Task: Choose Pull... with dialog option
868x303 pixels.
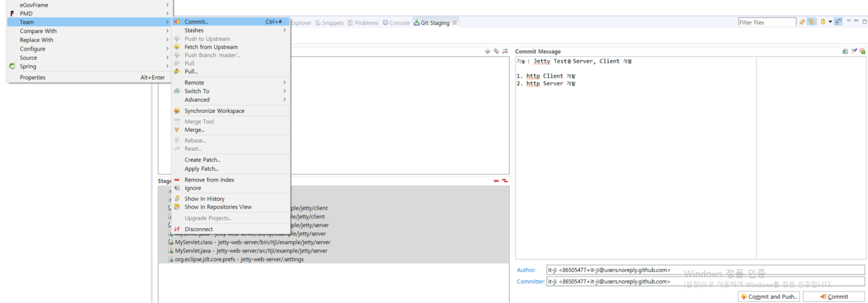Action: [231, 71]
